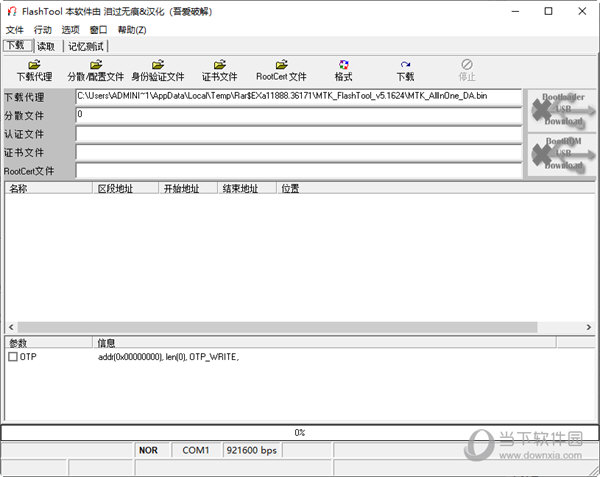
Task: Click the horizontal scrollbar left arrow
Action: coord(11,327)
